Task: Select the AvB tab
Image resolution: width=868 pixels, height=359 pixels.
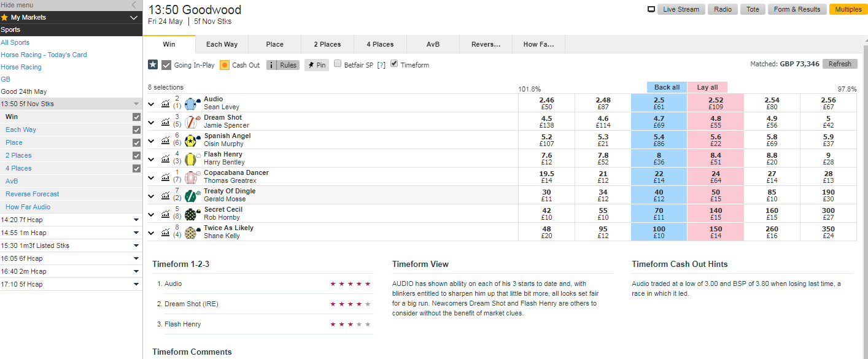Action: tap(433, 44)
